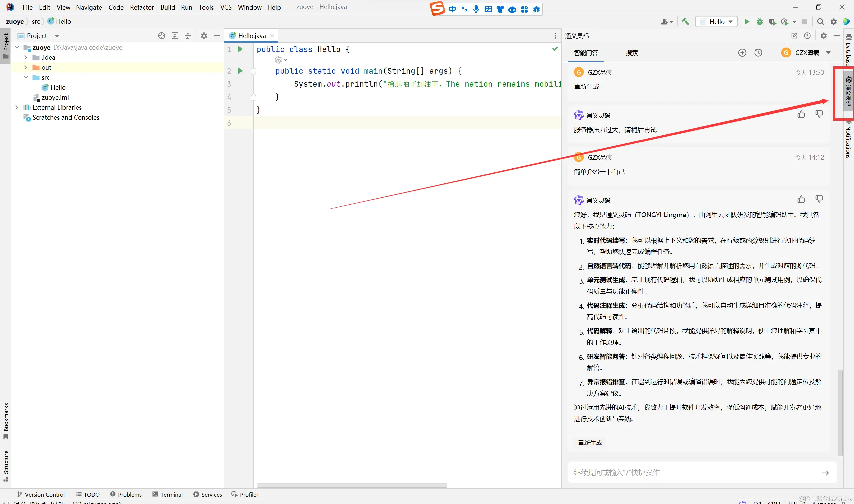854x504 pixels.
Task: Collapse the zuoye project root node
Action: tap(17, 47)
